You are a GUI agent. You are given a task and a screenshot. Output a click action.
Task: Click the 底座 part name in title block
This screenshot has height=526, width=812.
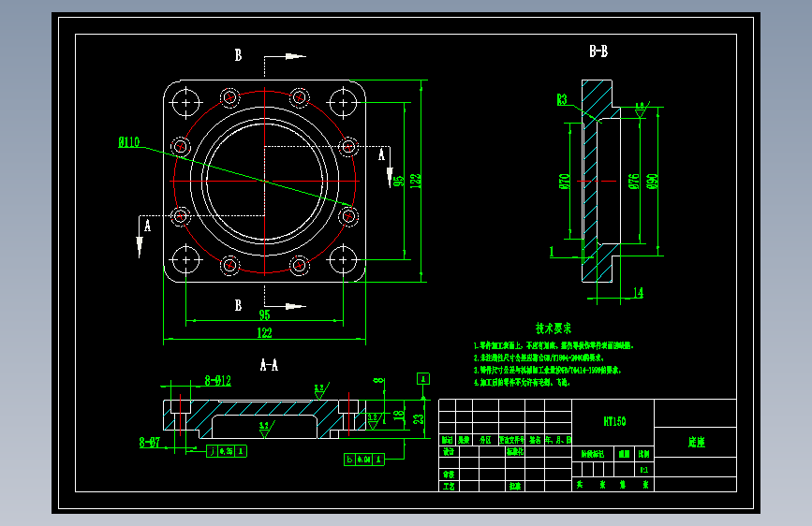click(696, 442)
